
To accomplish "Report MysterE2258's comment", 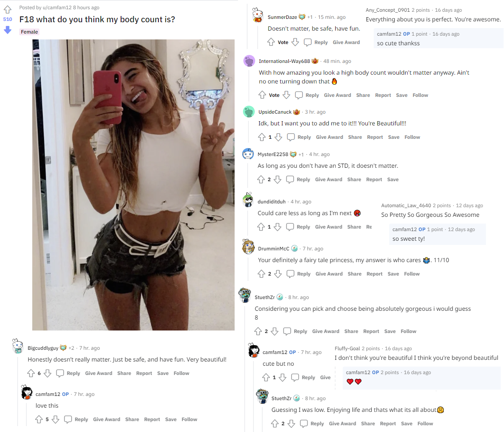I will pos(374,180).
